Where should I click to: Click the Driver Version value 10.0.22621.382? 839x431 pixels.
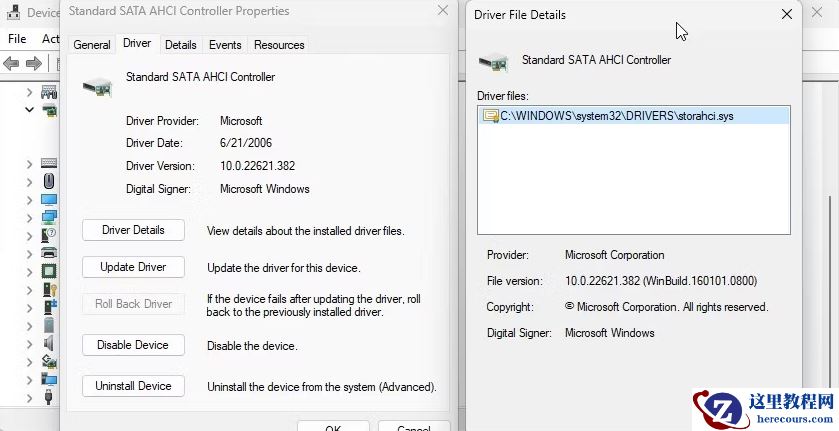pos(257,166)
